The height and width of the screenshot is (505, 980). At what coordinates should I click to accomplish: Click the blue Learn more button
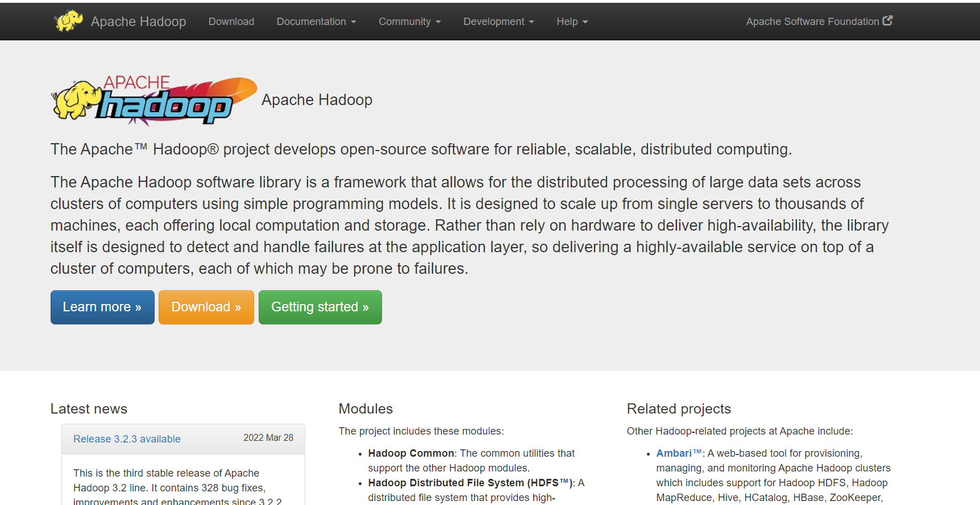point(102,307)
